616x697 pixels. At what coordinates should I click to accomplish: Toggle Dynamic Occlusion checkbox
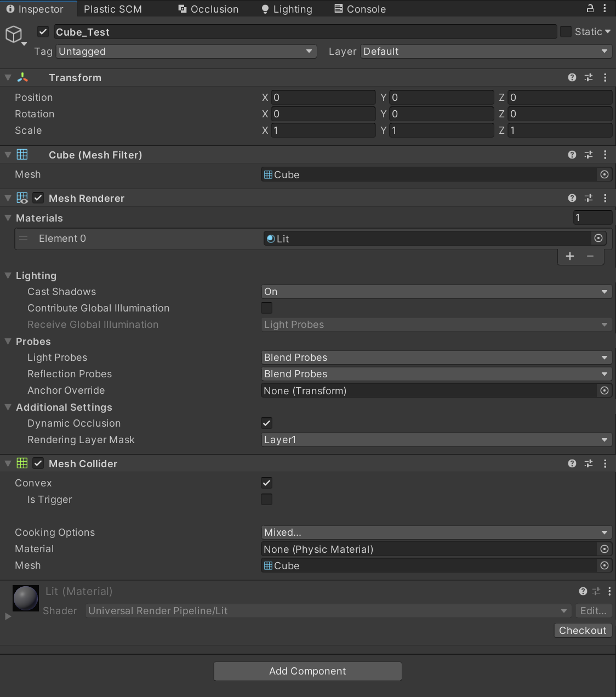(x=267, y=423)
